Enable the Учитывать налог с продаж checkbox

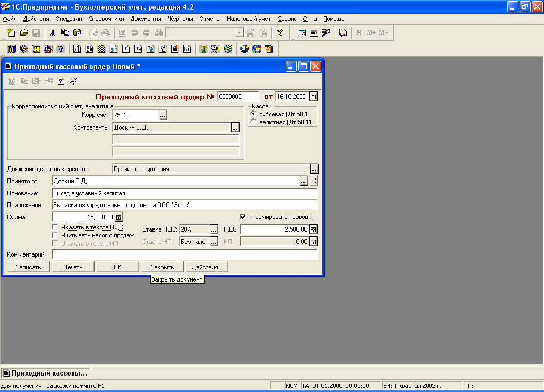(x=55, y=235)
